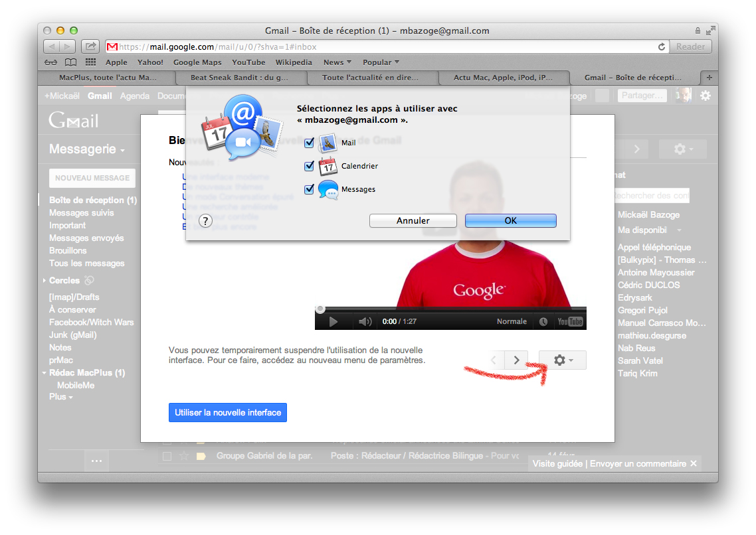
Task: Click the Safari back arrow
Action: point(52,46)
